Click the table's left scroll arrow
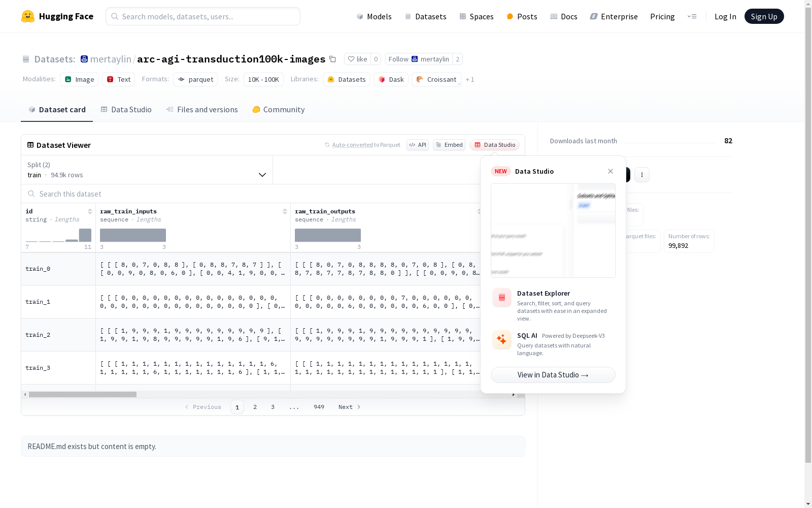 (25, 394)
